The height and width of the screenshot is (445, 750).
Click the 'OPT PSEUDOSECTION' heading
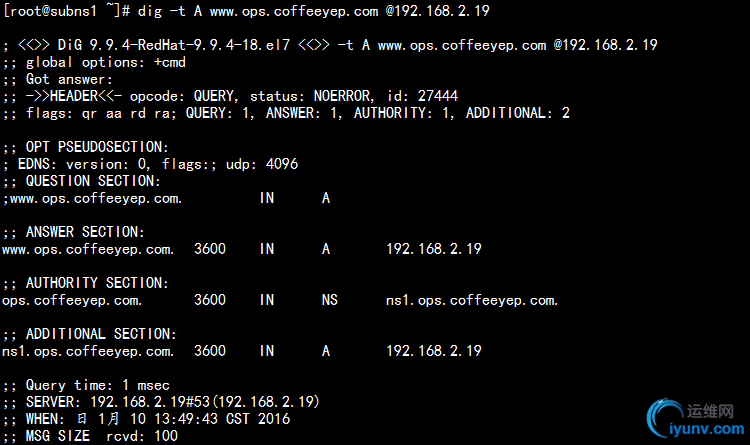tap(92, 146)
